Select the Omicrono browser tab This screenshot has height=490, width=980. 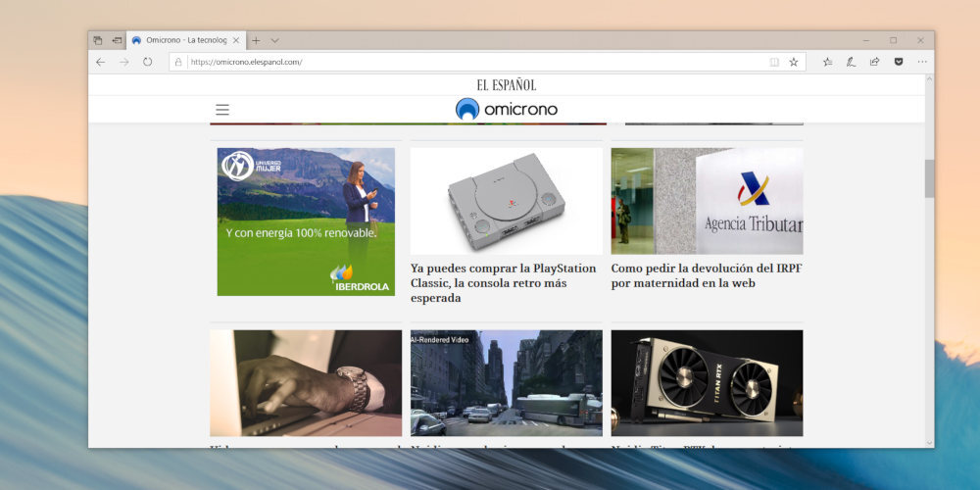pos(185,40)
